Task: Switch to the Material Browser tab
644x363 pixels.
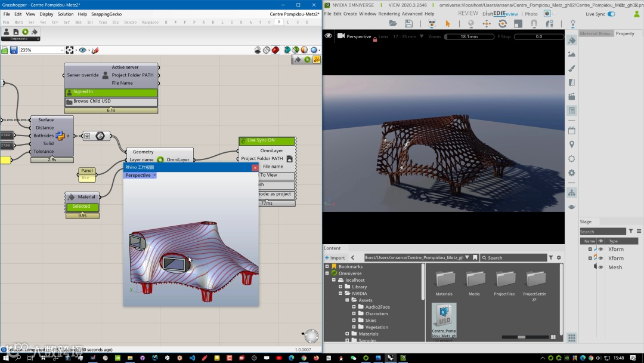Action: point(596,33)
